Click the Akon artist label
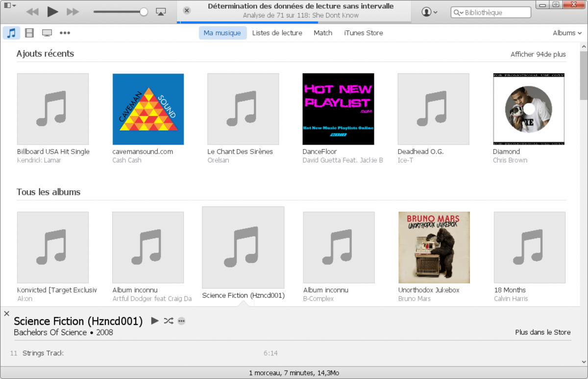 click(x=24, y=299)
